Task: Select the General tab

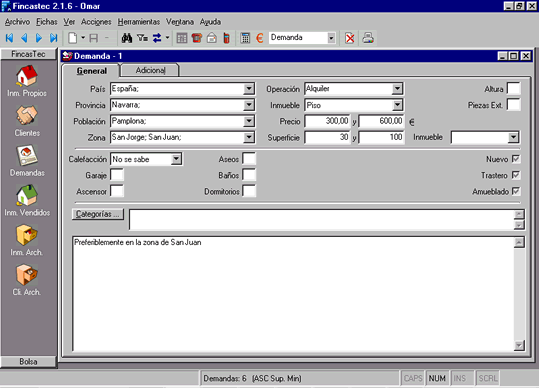Action: click(x=91, y=71)
